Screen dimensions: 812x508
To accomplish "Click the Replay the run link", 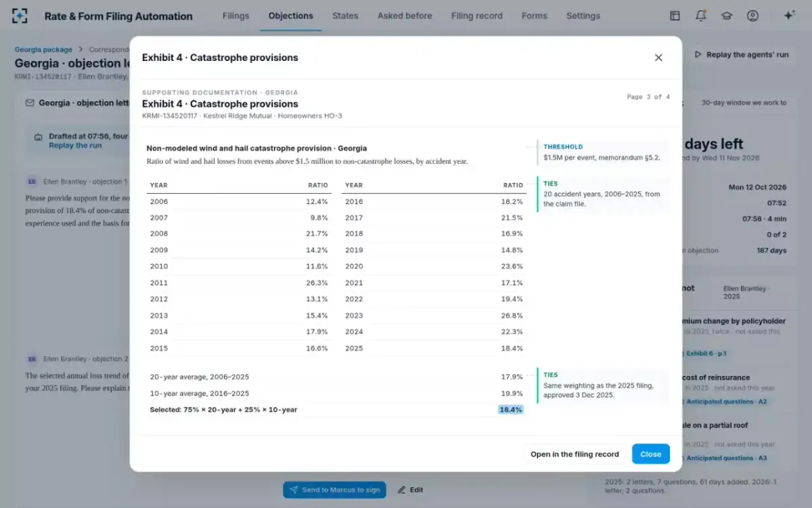I will 75,146.
